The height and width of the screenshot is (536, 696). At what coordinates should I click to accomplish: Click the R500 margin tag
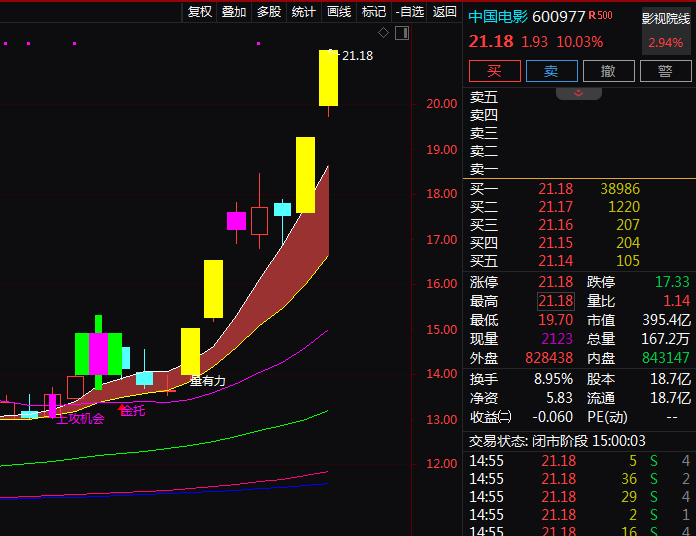[601, 15]
